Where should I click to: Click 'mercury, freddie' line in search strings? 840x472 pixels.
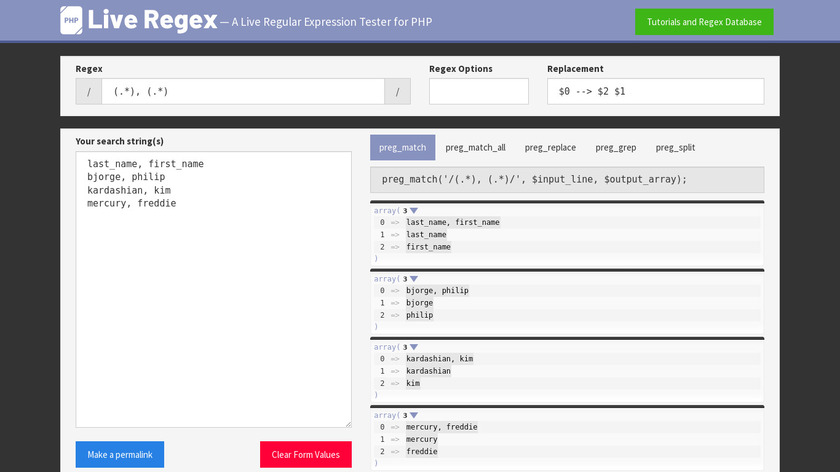click(x=132, y=203)
